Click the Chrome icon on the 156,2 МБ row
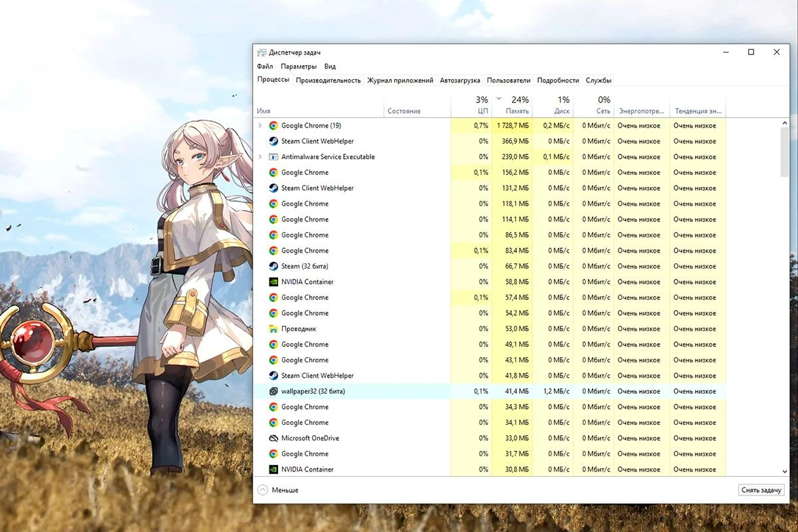The width and height of the screenshot is (798, 532). pos(273,172)
